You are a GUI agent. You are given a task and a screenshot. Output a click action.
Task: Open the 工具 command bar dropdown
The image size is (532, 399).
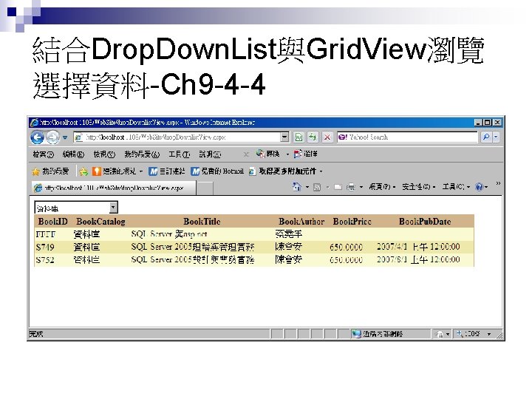pyautogui.click(x=456, y=187)
